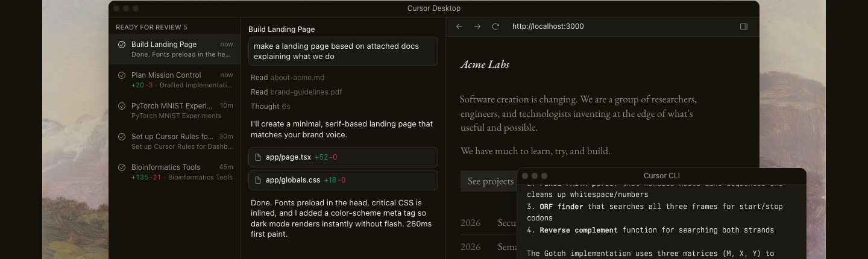Image resolution: width=868 pixels, height=259 pixels.
Task: Click the checkmark icon beside Plan Mission Control
Action: coord(122,75)
